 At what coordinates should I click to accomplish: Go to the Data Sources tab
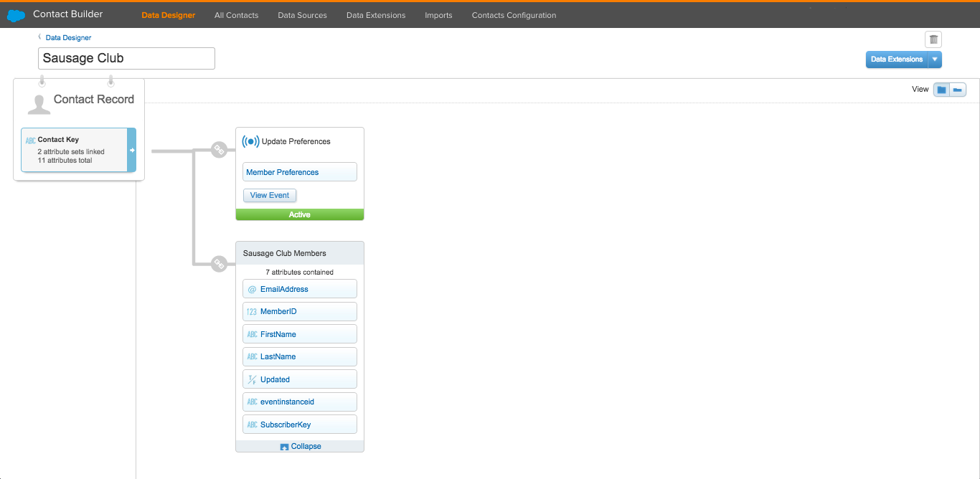point(302,15)
